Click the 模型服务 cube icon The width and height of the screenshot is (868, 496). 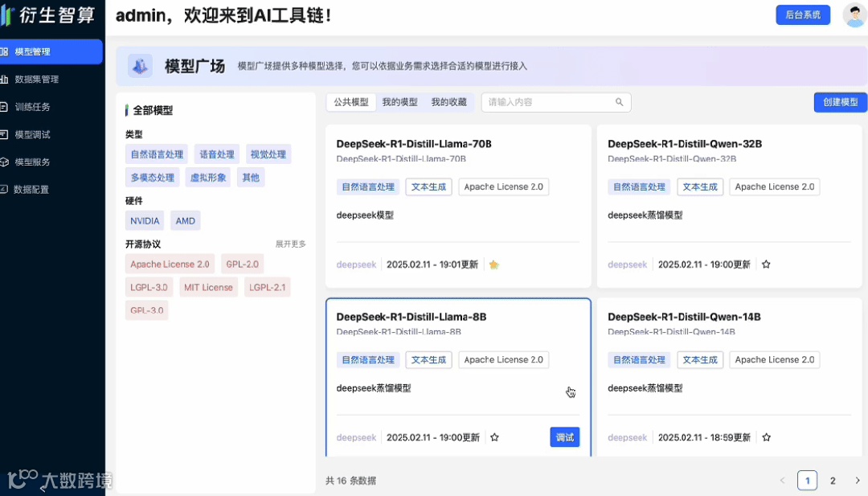point(4,162)
